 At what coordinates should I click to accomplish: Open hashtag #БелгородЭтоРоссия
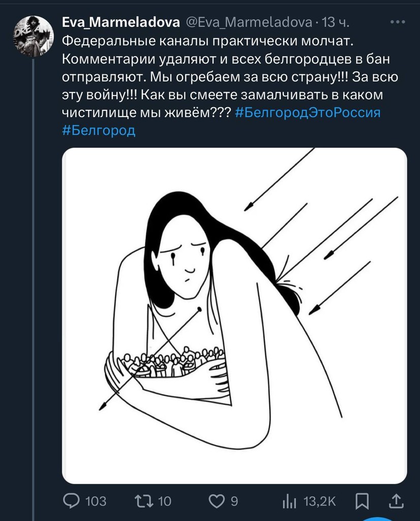pos(308,113)
